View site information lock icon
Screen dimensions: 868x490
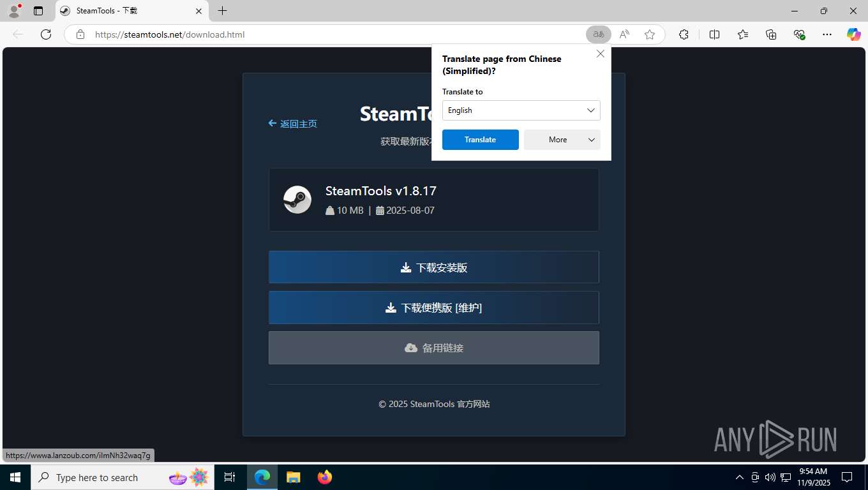tap(80, 34)
